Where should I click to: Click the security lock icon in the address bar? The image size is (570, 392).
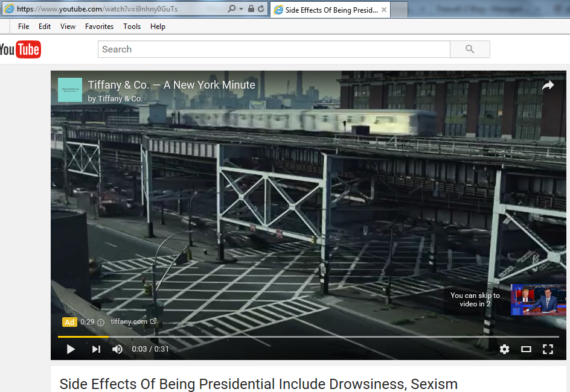[251, 9]
